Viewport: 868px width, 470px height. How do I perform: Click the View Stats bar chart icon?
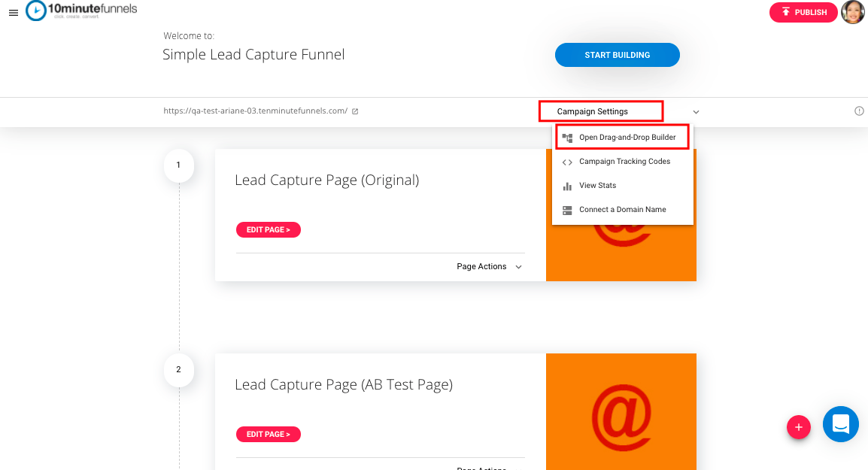567,186
